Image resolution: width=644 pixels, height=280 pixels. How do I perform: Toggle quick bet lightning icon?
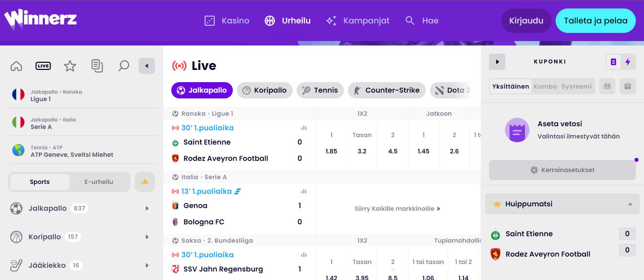628,62
